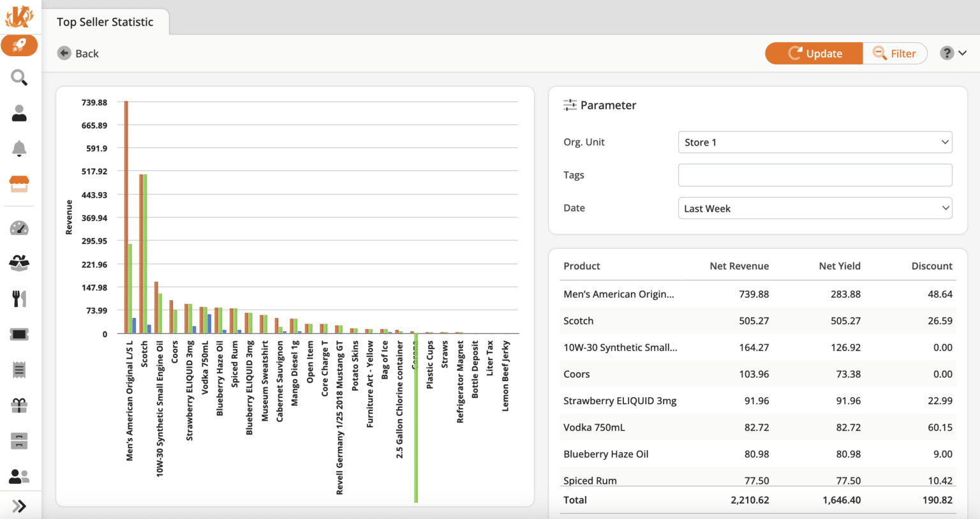Viewport: 980px width, 519px height.
Task: Open the receipts icon in the sidebar
Action: pos(19,369)
